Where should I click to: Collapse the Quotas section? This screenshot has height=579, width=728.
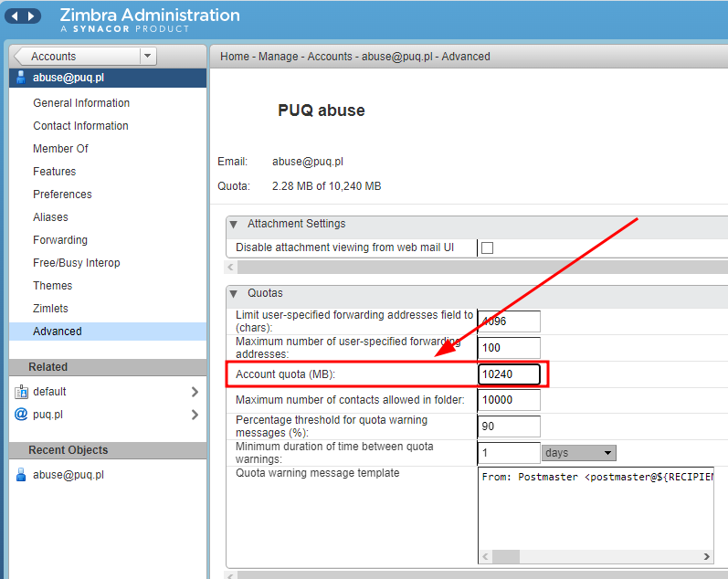[x=234, y=293]
